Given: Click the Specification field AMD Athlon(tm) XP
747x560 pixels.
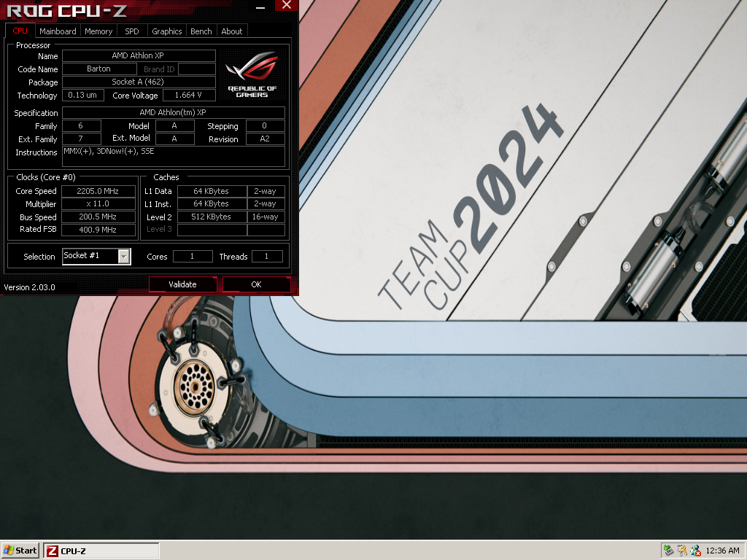Looking at the screenshot, I should click(174, 113).
